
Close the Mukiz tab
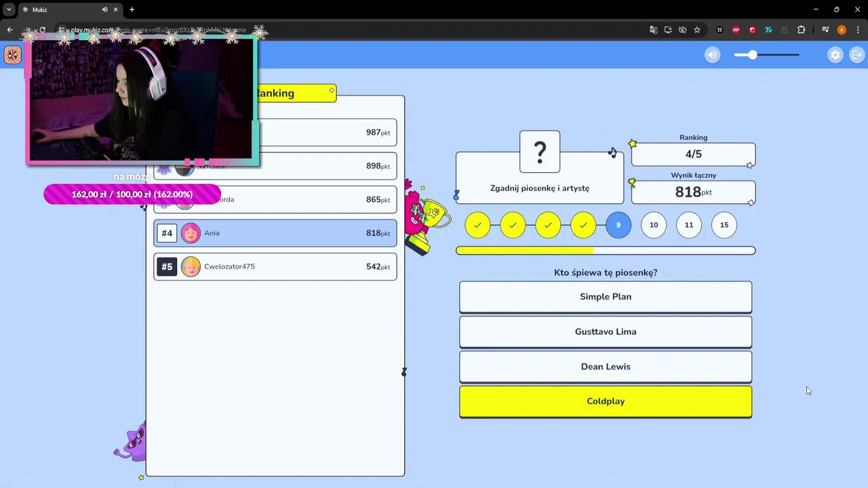[x=115, y=9]
